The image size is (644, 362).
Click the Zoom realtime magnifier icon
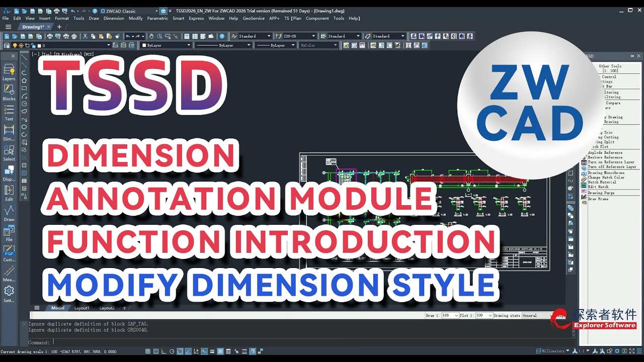tap(160, 36)
